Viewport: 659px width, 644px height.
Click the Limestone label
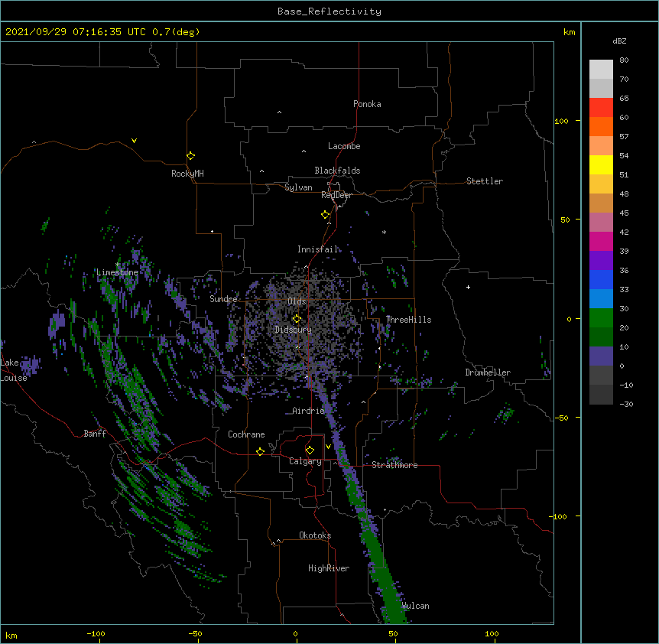pos(117,272)
